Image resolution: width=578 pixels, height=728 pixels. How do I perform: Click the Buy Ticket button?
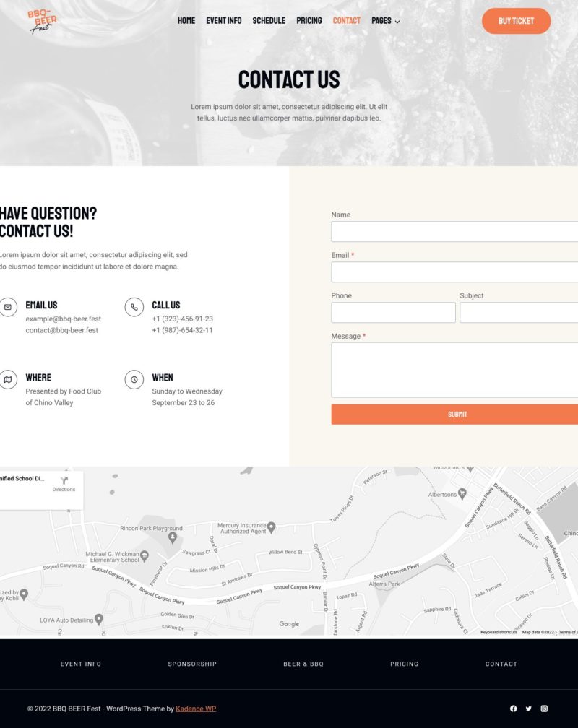(516, 21)
